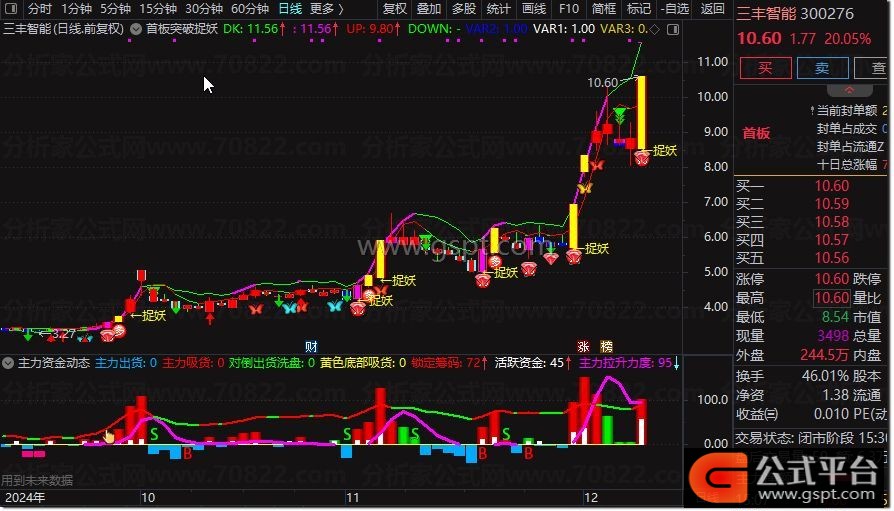Open the F10 company info
Viewport: 894px width, 511px height.
(568, 9)
